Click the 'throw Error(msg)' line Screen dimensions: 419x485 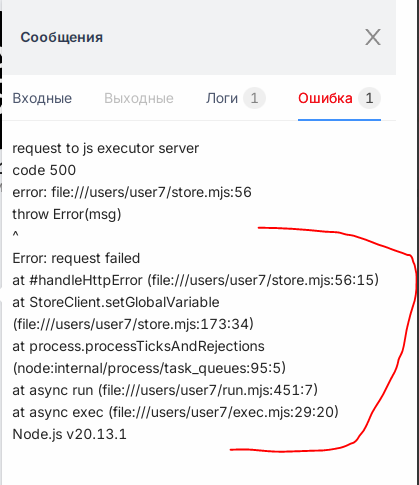click(x=67, y=214)
